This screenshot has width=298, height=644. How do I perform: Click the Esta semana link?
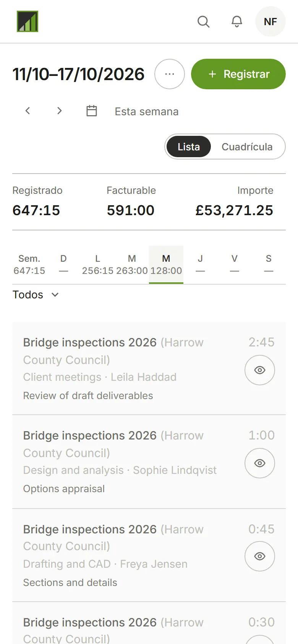point(147,111)
